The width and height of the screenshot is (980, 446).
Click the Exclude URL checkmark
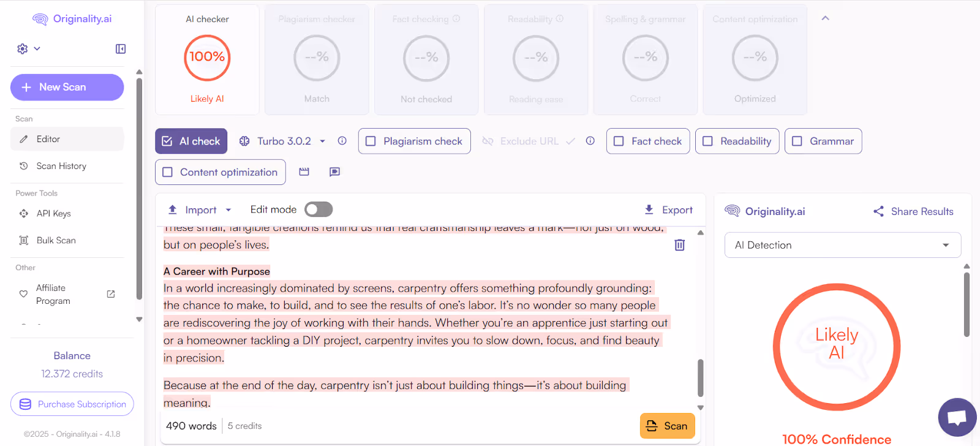570,141
